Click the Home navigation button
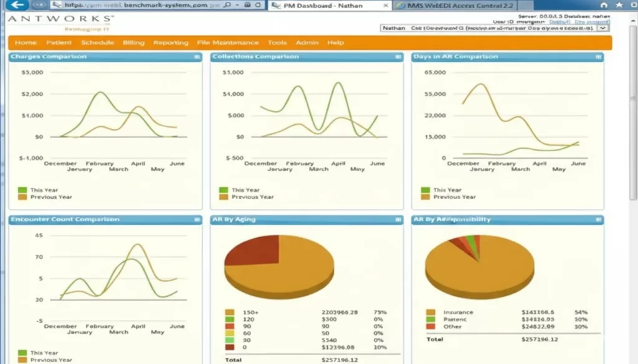The width and height of the screenshot is (638, 364). point(25,42)
